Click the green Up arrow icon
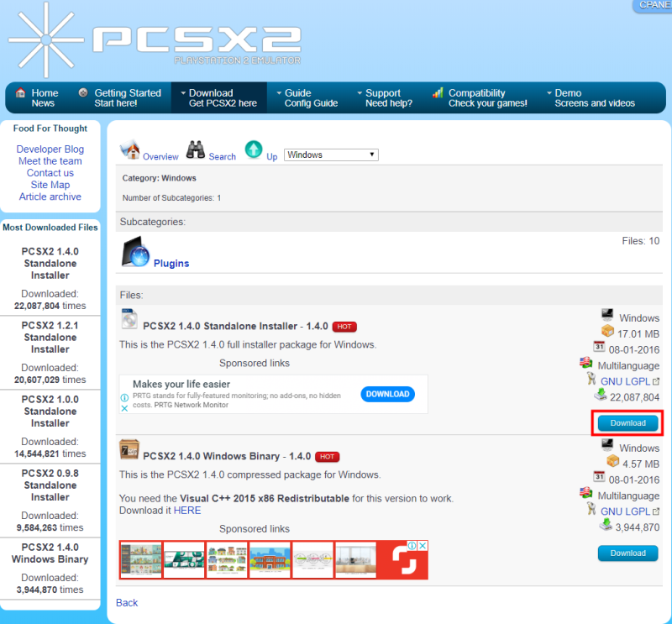 tap(254, 149)
